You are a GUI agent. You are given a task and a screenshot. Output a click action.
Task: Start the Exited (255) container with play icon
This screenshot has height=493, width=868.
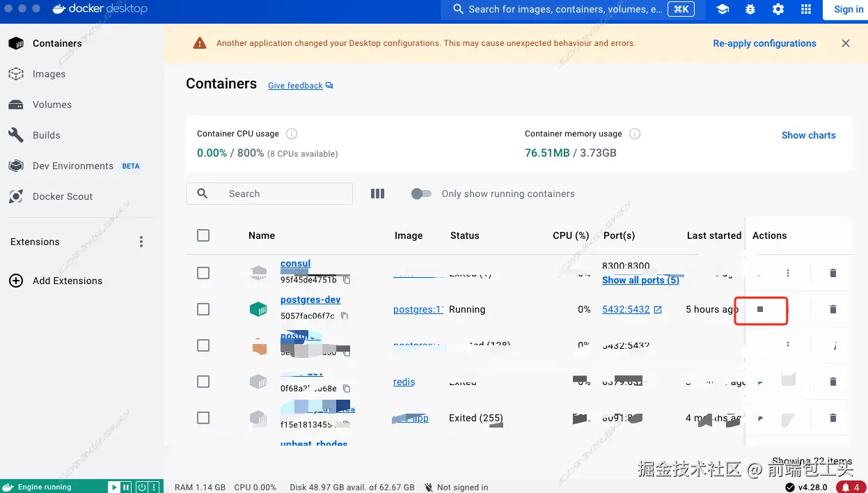(760, 418)
